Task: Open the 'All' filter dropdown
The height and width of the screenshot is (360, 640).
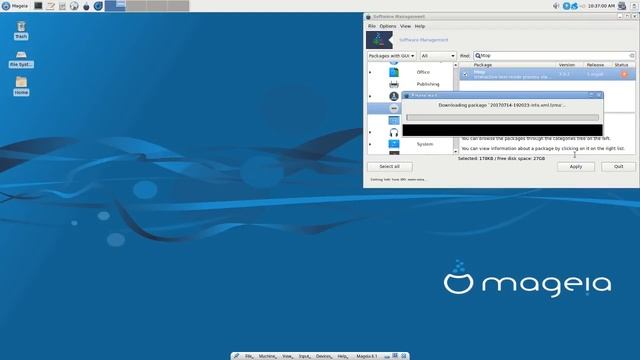Action: 438,56
